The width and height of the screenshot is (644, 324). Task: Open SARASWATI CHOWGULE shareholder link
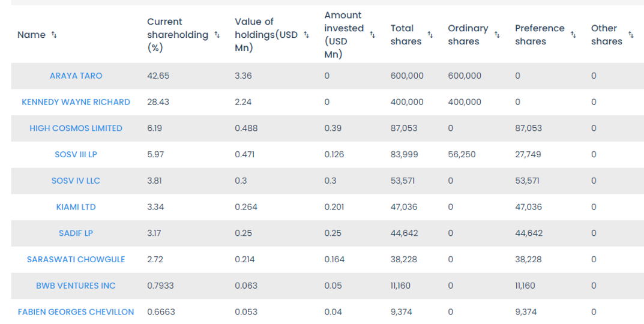76,259
